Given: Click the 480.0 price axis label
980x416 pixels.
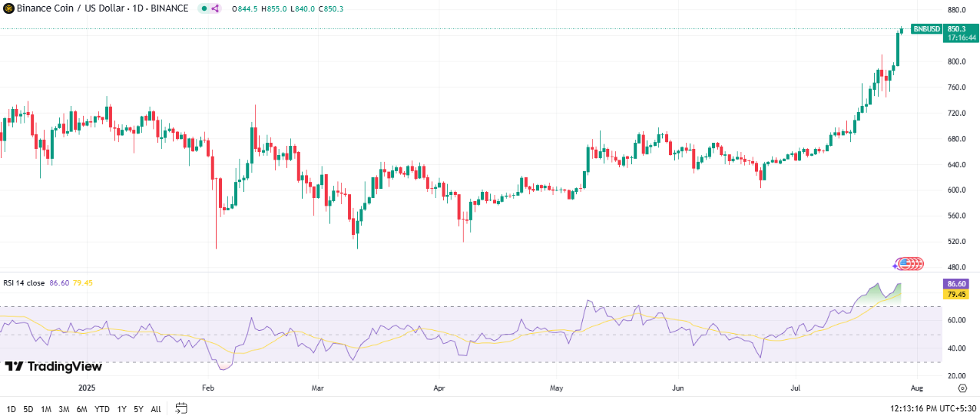Looking at the screenshot, I should coord(957,267).
